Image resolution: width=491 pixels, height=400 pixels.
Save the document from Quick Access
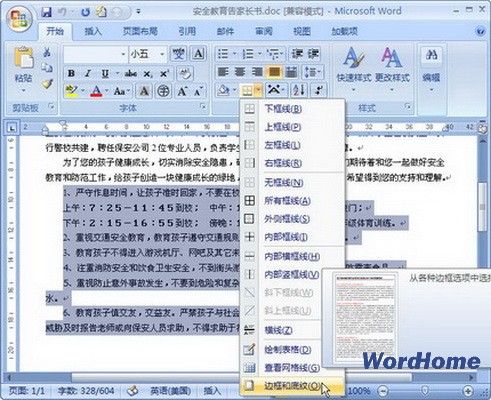tap(47, 12)
